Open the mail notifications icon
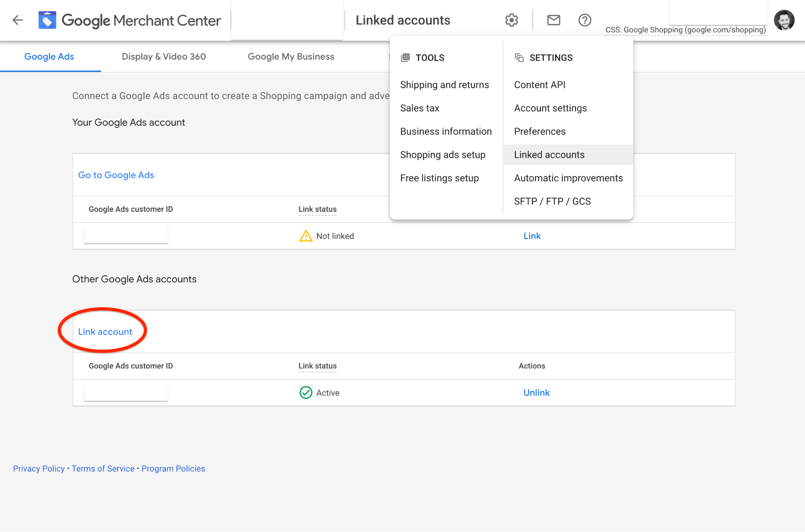 pos(554,20)
